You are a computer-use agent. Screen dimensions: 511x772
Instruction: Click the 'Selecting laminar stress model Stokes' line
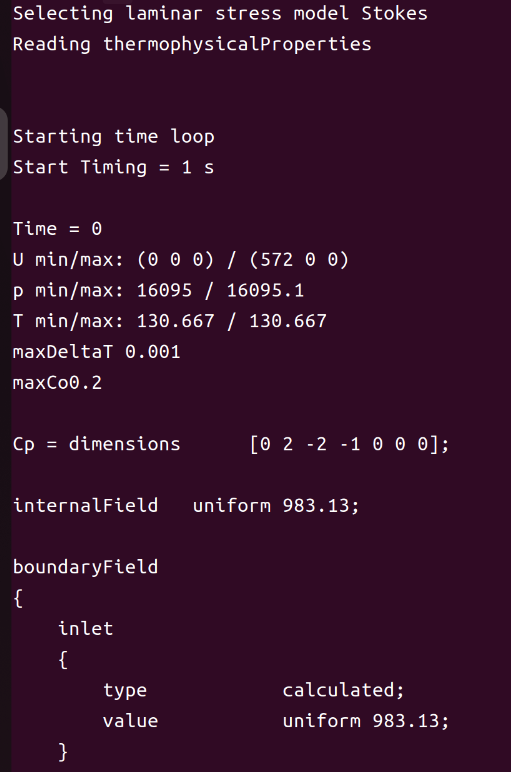click(220, 13)
